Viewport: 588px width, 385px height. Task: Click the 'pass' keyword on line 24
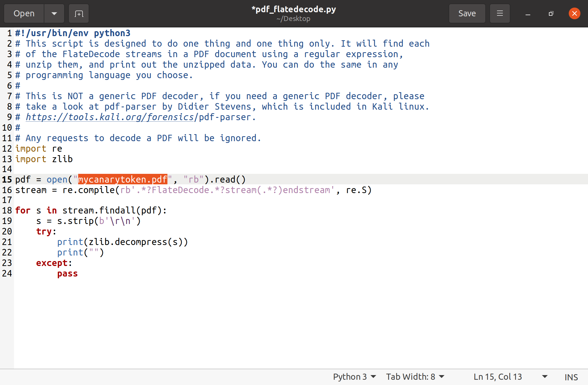point(67,274)
